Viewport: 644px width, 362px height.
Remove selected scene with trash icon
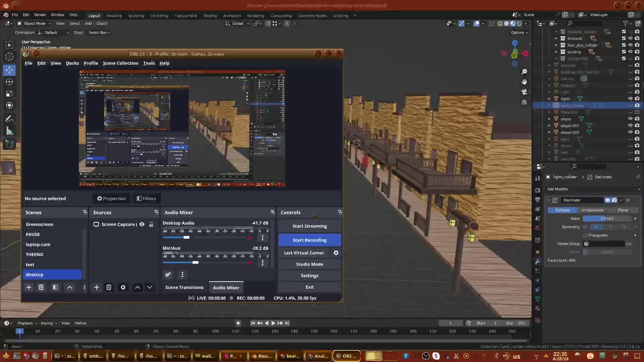coord(41,287)
